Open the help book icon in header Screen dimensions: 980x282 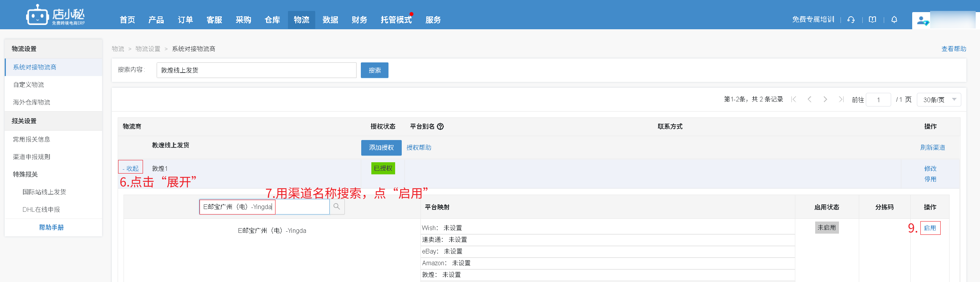pos(872,20)
